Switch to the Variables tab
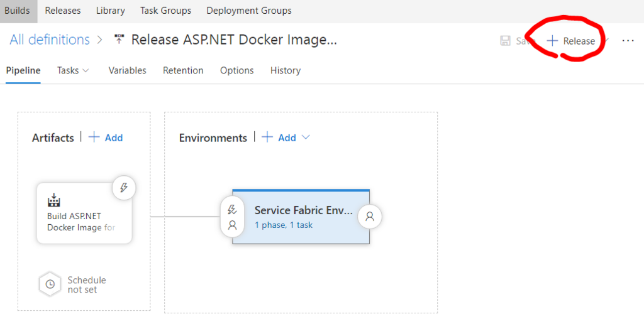This screenshot has height=319, width=644. pos(127,70)
